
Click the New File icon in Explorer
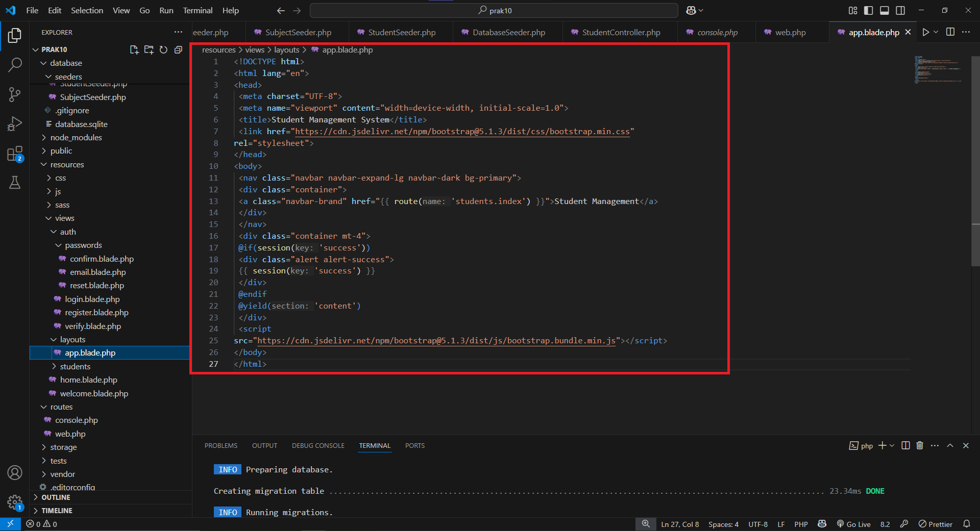coord(134,49)
